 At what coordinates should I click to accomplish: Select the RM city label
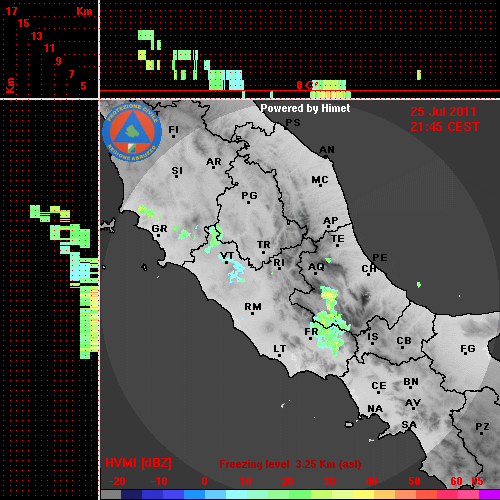tap(253, 307)
